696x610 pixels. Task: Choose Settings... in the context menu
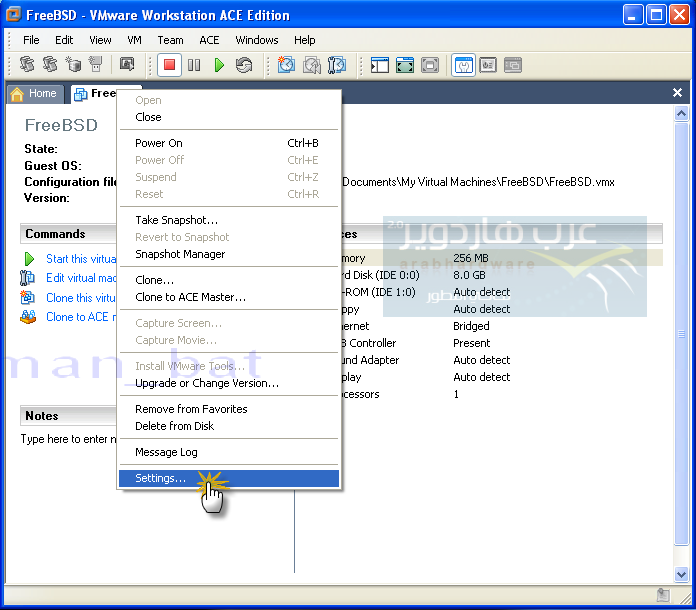click(229, 478)
